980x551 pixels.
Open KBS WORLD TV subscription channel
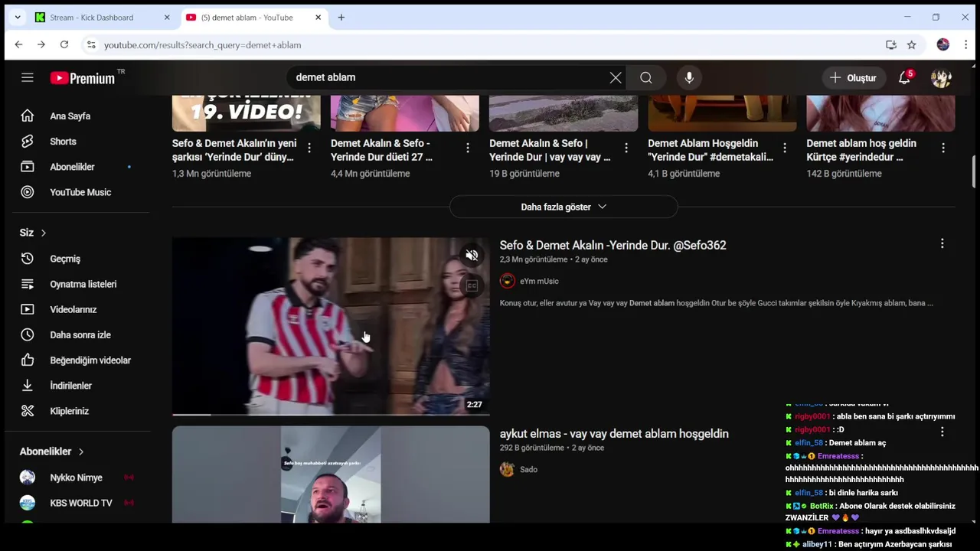pos(81,503)
